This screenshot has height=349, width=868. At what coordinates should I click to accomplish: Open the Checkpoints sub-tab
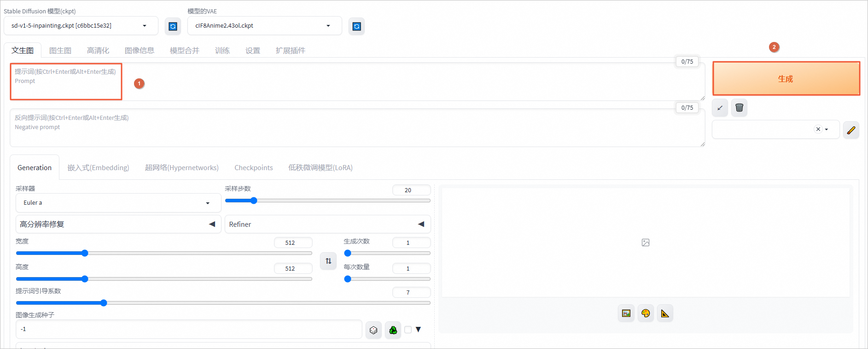click(254, 168)
